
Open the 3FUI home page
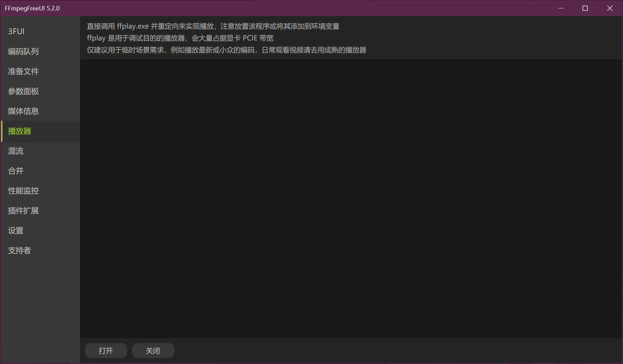coord(16,31)
